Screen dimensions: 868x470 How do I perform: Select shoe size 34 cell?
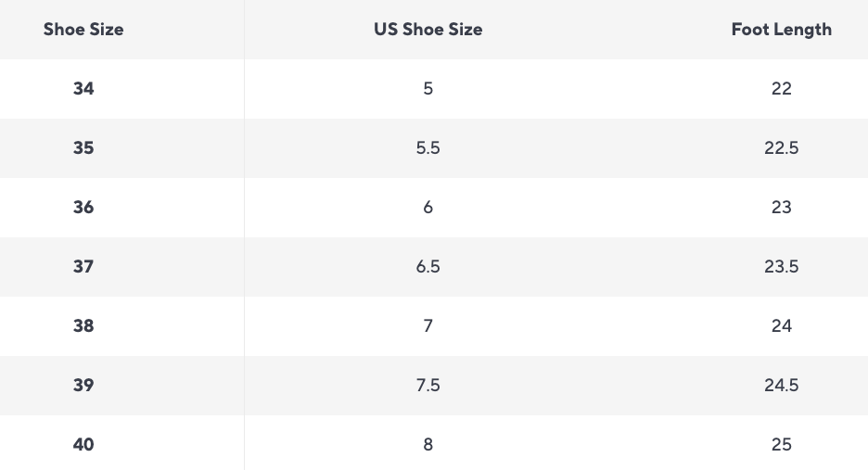point(83,89)
